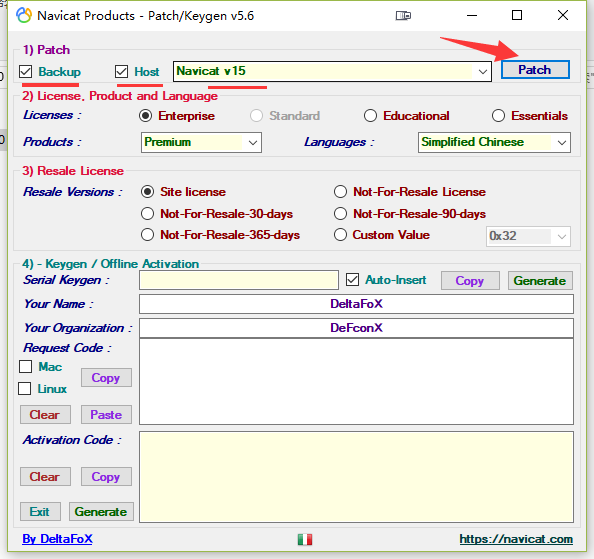Open the By DeltaFoX link
This screenshot has height=559, width=594.
(x=57, y=539)
